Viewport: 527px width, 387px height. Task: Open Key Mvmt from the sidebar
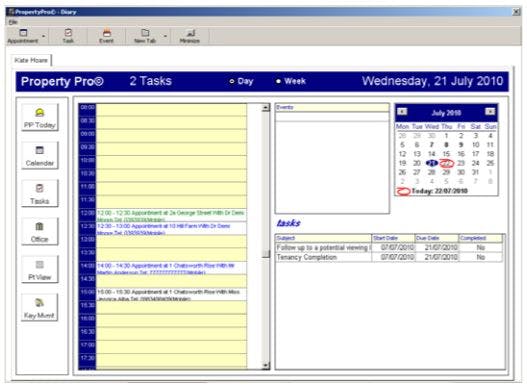pyautogui.click(x=40, y=307)
